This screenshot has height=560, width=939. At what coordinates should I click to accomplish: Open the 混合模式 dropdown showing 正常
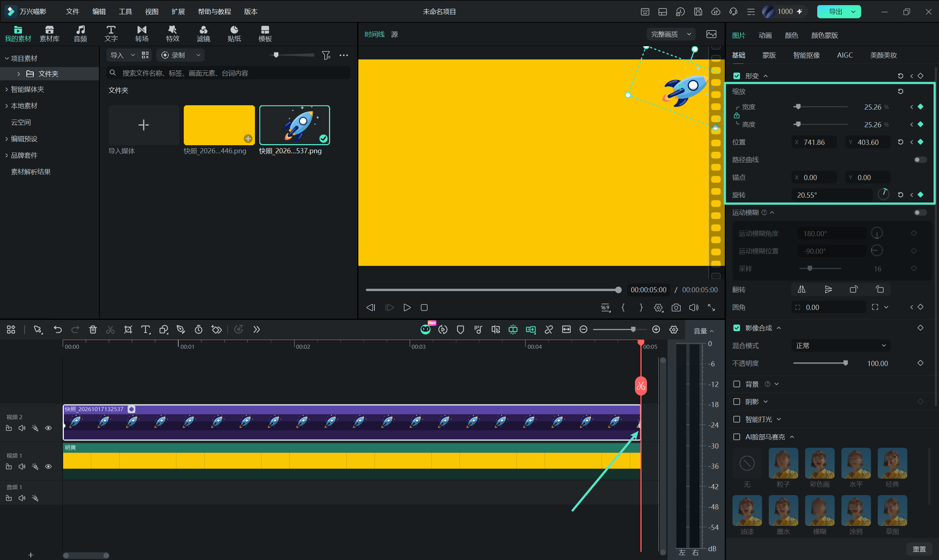[840, 346]
